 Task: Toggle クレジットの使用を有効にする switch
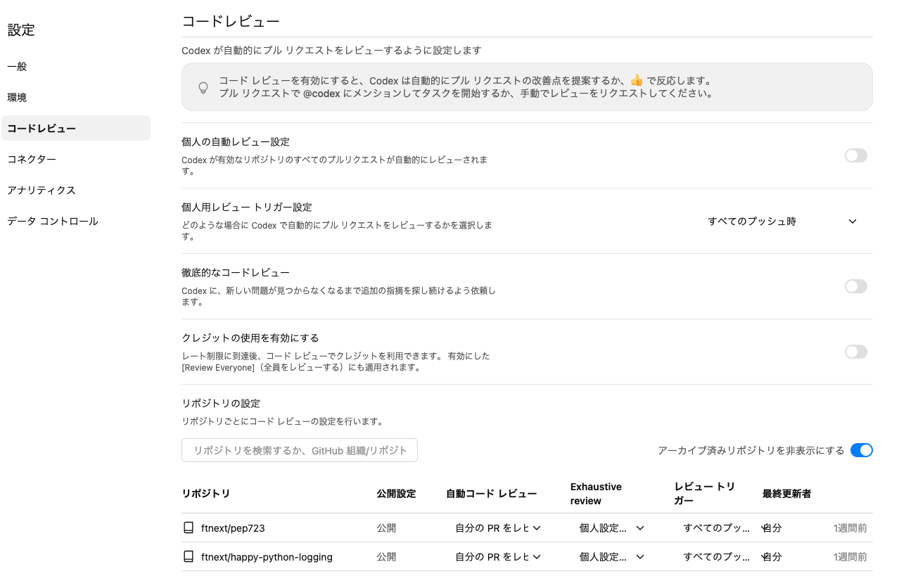(x=856, y=352)
